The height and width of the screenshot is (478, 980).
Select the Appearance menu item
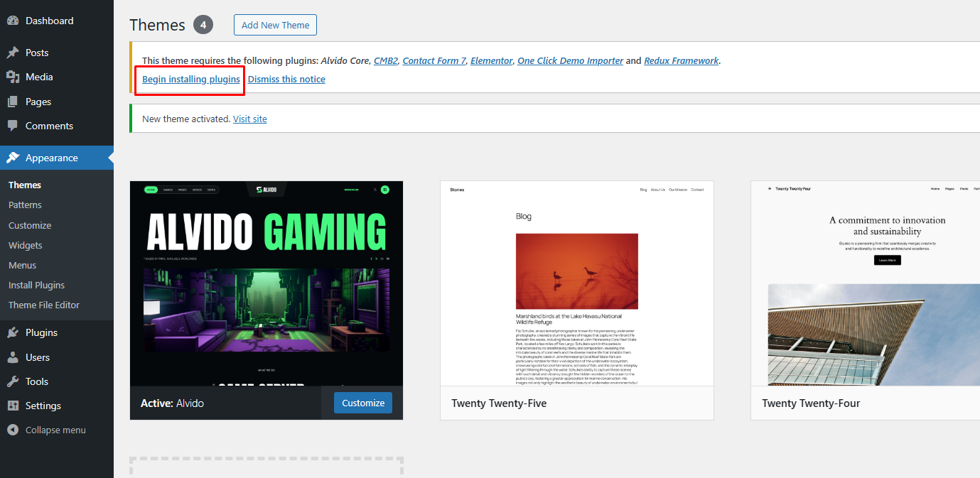coord(57,158)
